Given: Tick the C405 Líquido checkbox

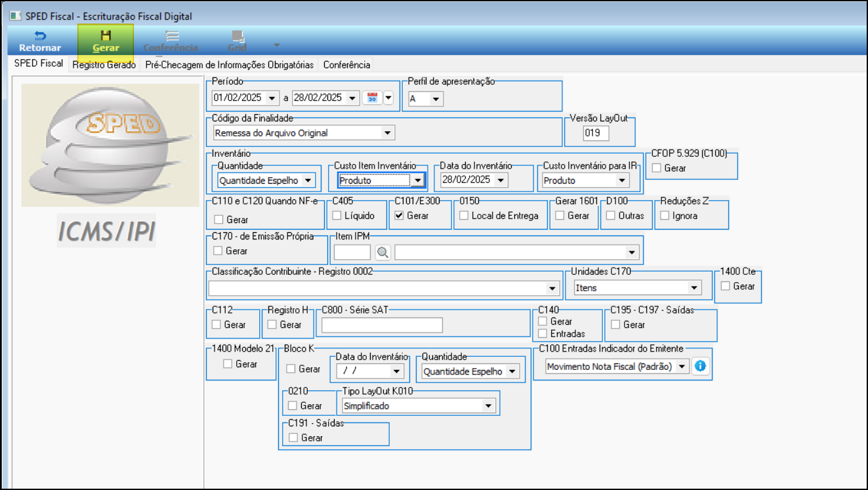Looking at the screenshot, I should (x=337, y=215).
